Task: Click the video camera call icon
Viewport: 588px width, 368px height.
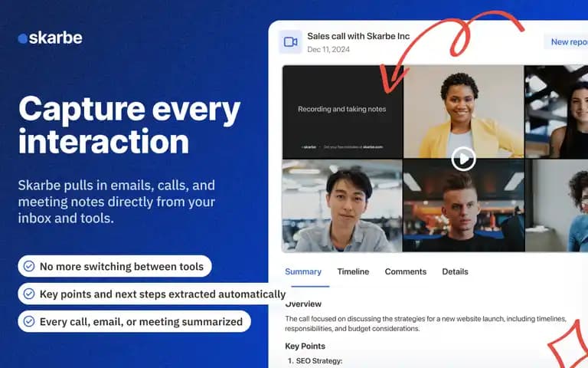Action: click(x=290, y=41)
